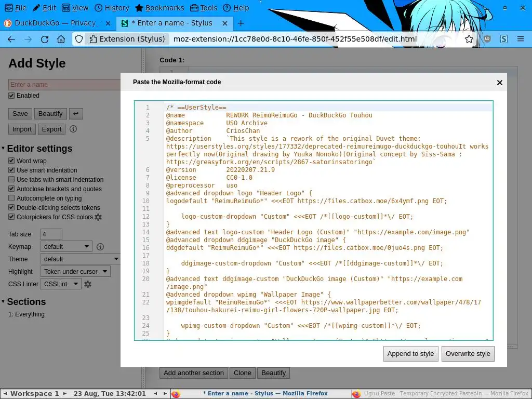Click line 1 UserStyle comment in code editor

(196, 108)
